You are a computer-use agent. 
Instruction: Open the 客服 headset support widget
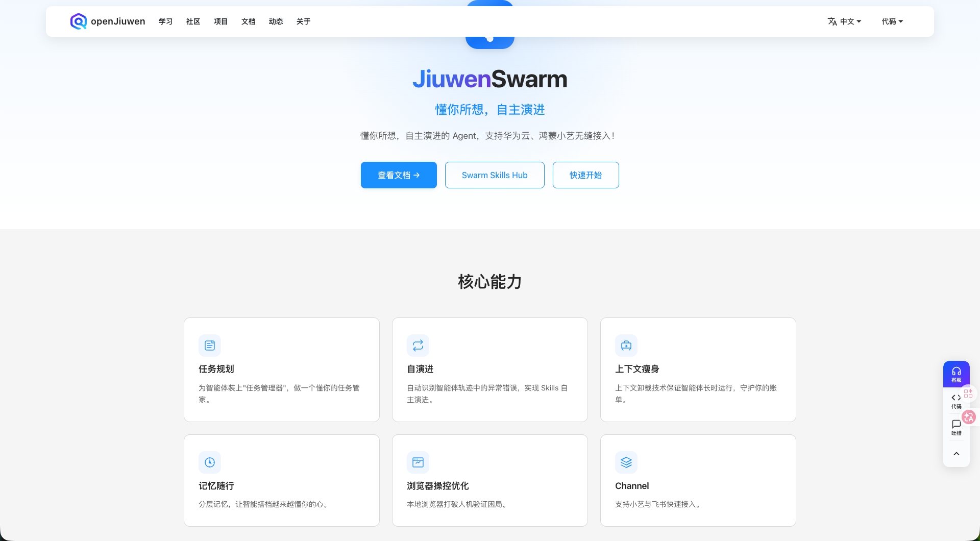pos(957,374)
